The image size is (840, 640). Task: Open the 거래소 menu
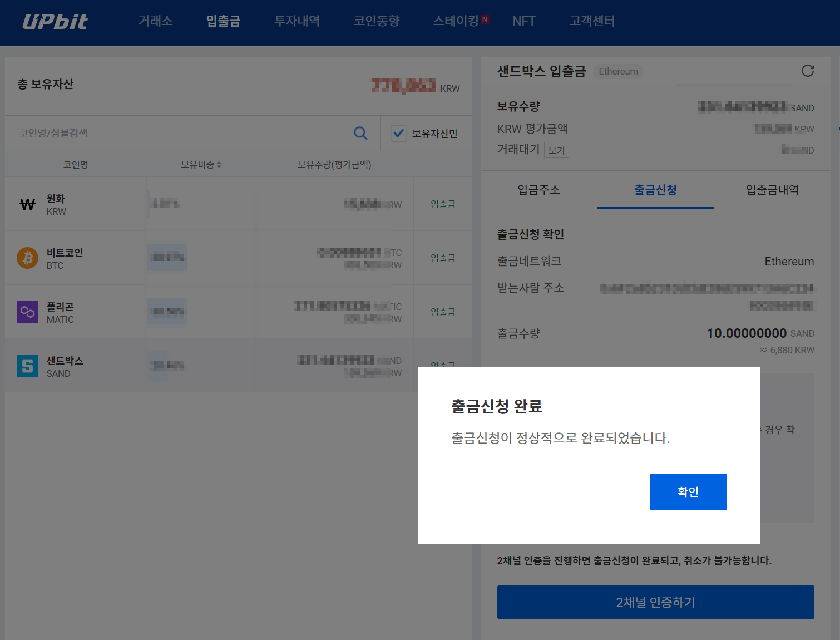click(156, 21)
